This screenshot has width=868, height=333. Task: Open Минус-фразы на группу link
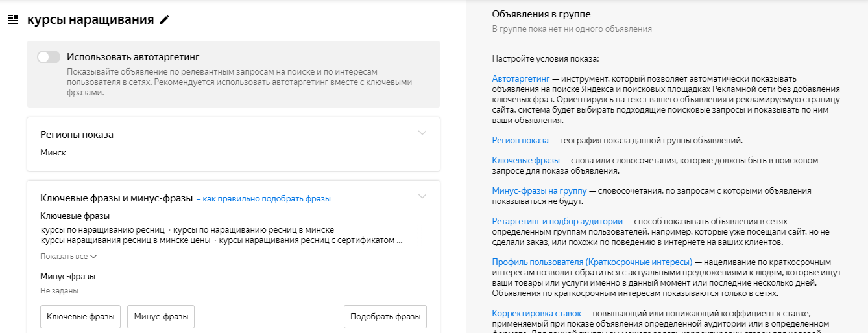click(539, 191)
